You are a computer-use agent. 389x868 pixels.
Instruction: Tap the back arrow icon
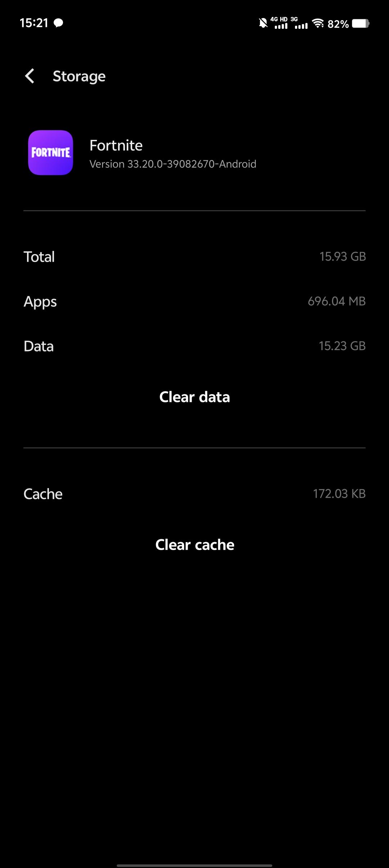point(30,76)
